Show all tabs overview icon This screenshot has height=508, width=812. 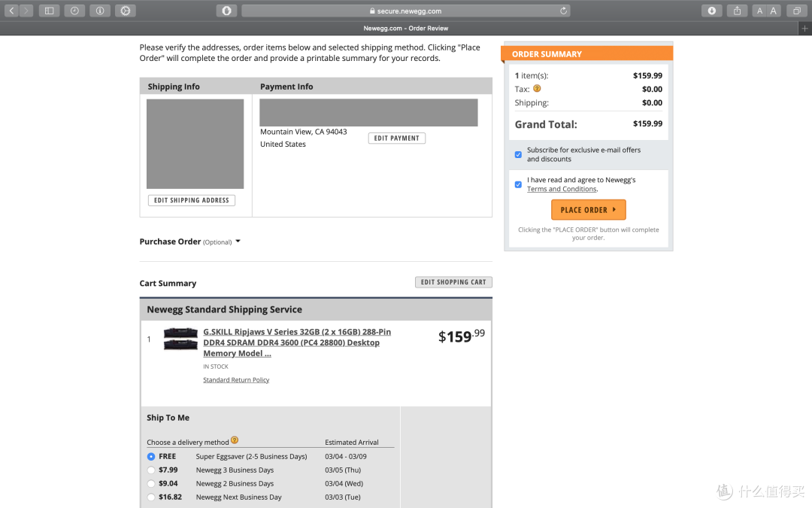tap(797, 11)
